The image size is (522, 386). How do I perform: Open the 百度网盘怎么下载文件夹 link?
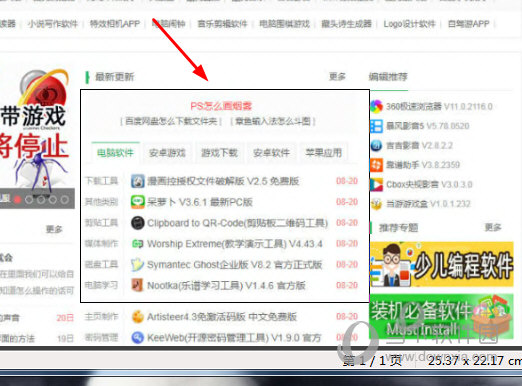171,121
